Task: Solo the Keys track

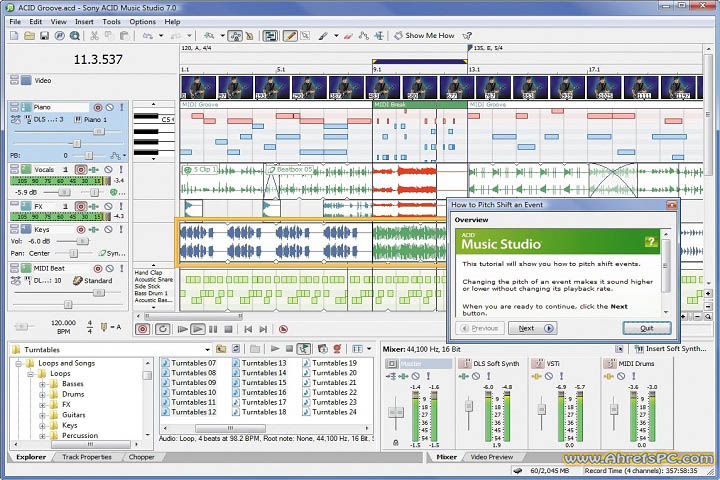Action: (x=121, y=229)
